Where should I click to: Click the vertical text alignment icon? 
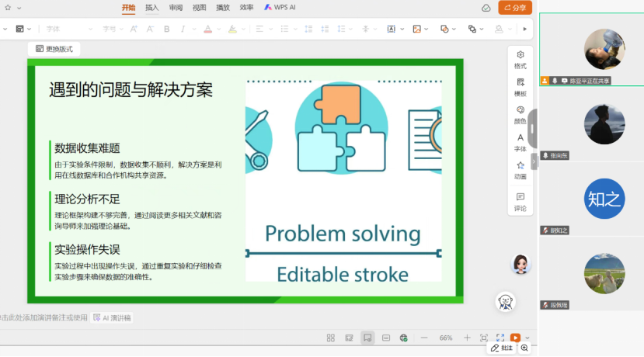tap(366, 29)
